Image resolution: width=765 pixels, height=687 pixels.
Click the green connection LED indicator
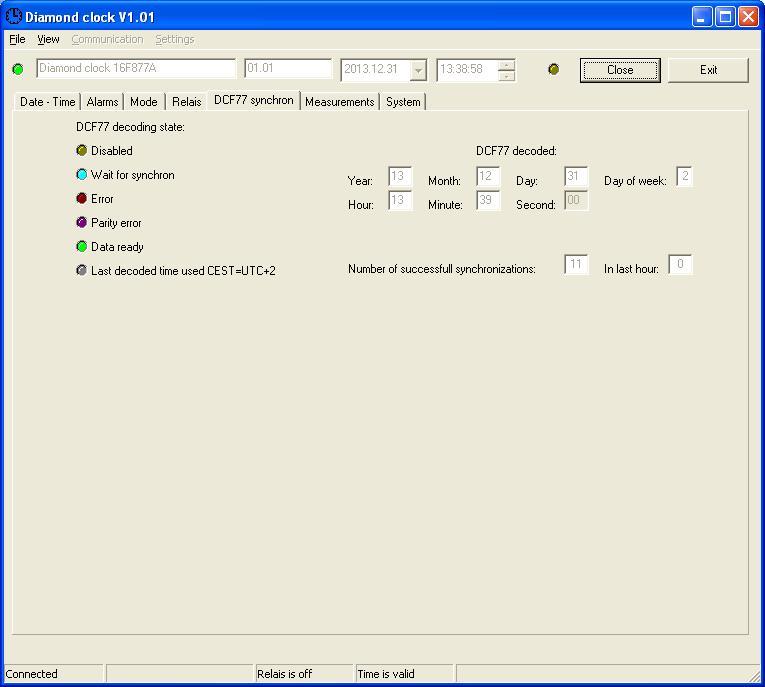click(18, 69)
